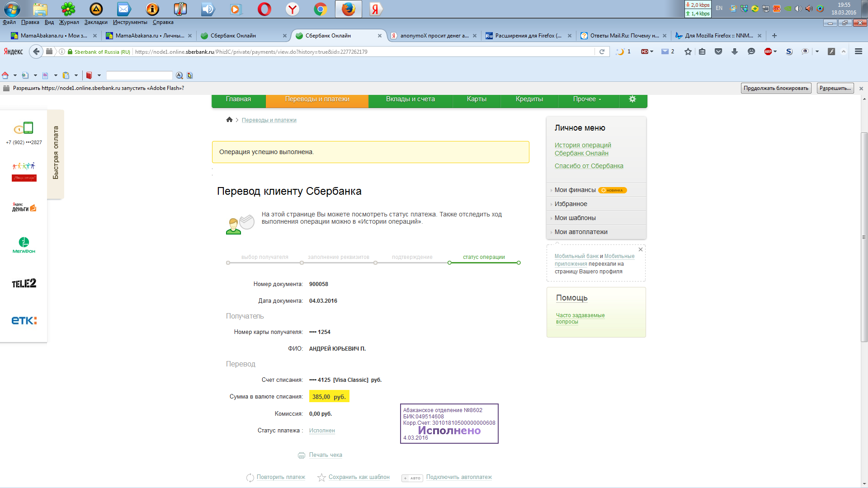This screenshot has width=868, height=488.
Task: Click Повторить платеж link
Action: click(281, 477)
